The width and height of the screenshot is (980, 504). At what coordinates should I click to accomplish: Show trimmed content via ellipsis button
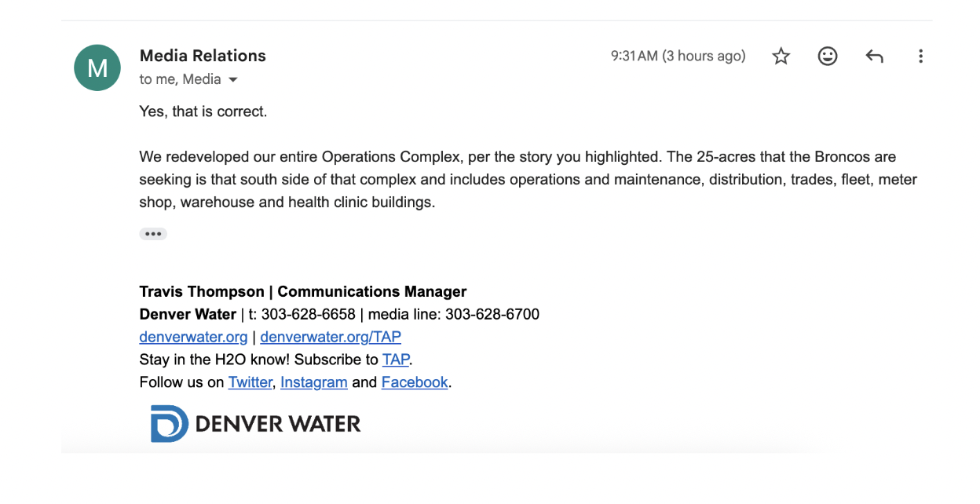click(x=153, y=234)
